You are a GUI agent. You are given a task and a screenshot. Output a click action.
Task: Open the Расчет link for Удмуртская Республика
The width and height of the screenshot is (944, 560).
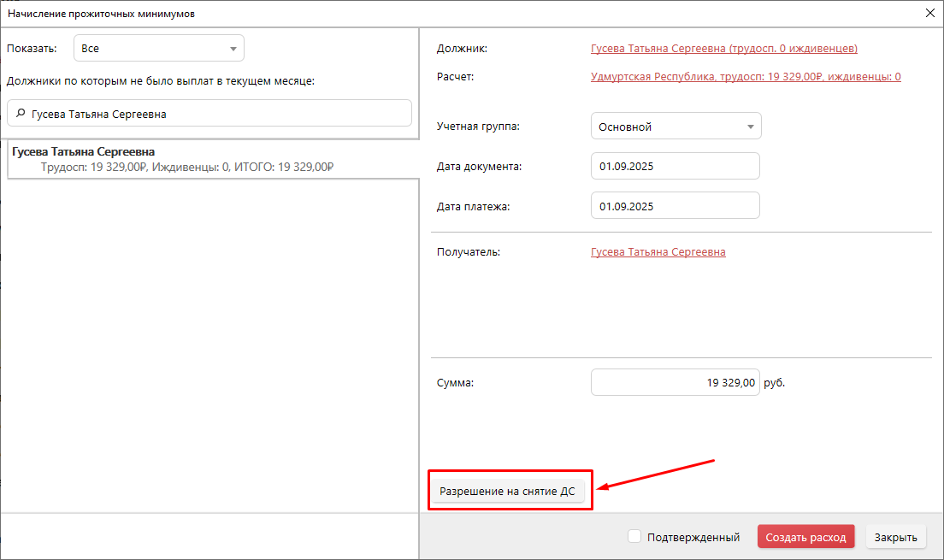pyautogui.click(x=745, y=77)
